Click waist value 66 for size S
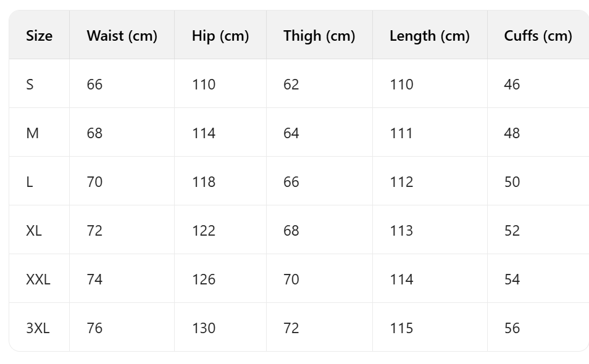This screenshot has height=364, width=589. click(94, 85)
